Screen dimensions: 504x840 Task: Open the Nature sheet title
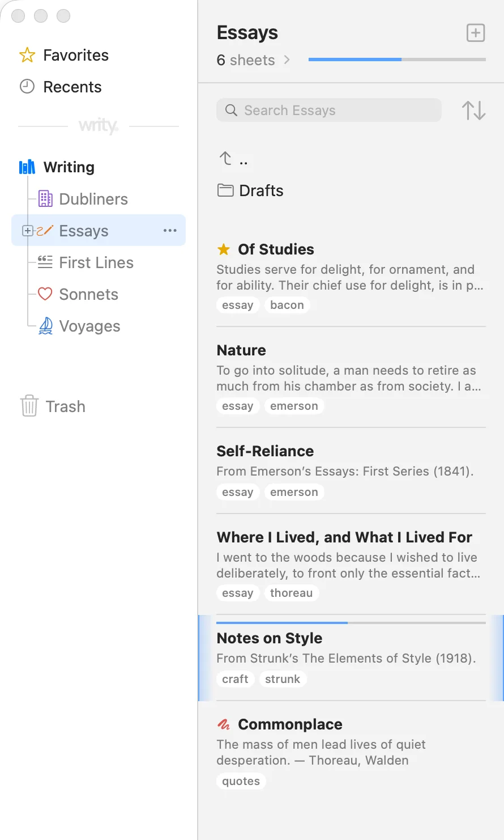coord(241,350)
